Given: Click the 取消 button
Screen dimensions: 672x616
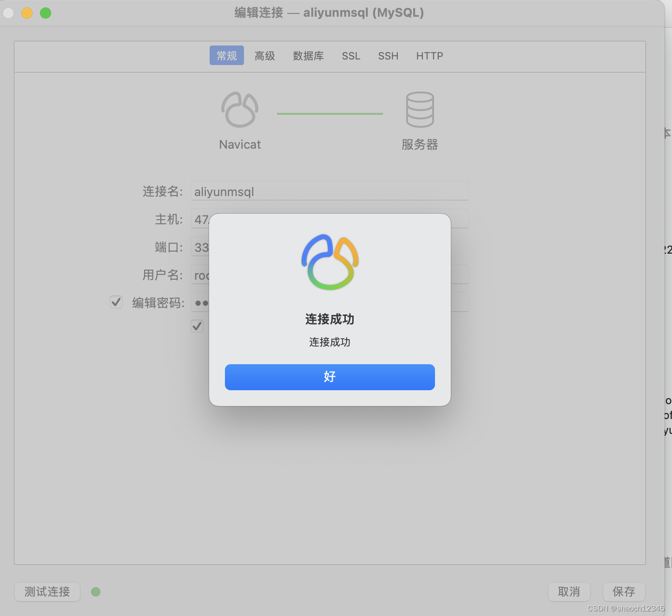Looking at the screenshot, I should (569, 592).
